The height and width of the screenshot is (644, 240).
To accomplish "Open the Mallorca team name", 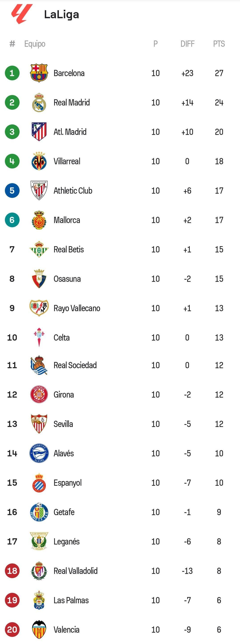I will click(x=67, y=220).
